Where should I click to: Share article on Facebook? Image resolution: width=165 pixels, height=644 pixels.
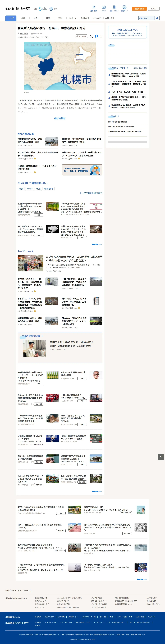(x=96, y=36)
